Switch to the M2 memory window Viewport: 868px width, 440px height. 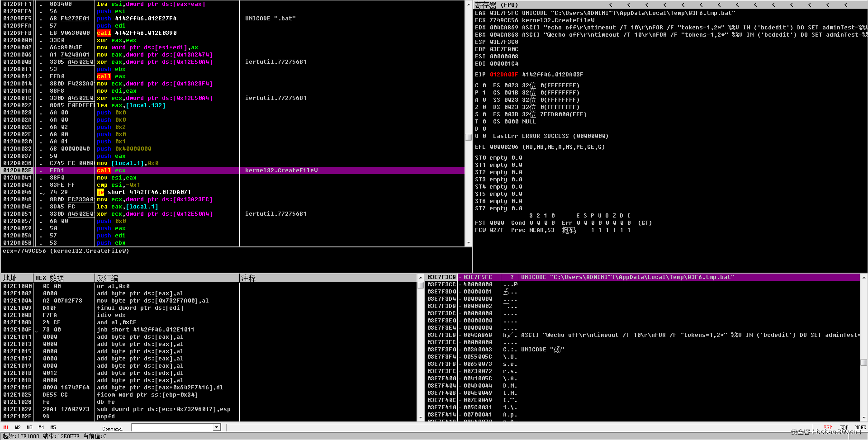point(18,427)
